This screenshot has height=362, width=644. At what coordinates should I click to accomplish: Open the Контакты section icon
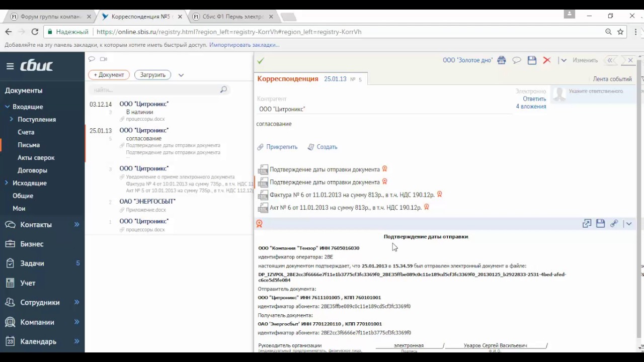pyautogui.click(x=10, y=225)
